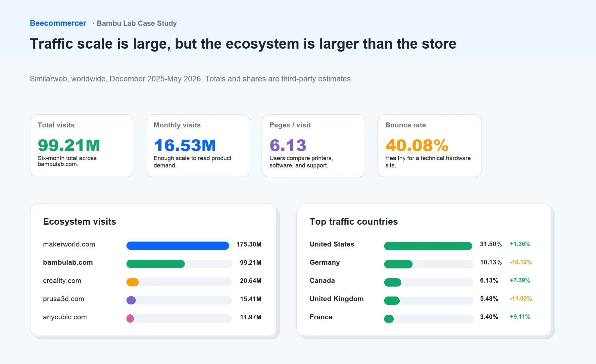Click 'Healthy for a technical hardware site.' caption
596x364 pixels.
428,162
